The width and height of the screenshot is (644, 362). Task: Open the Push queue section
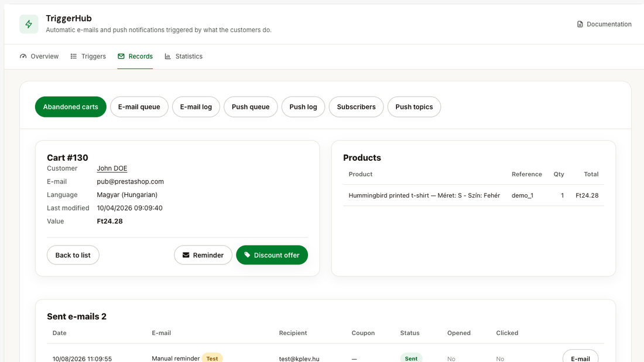point(251,106)
